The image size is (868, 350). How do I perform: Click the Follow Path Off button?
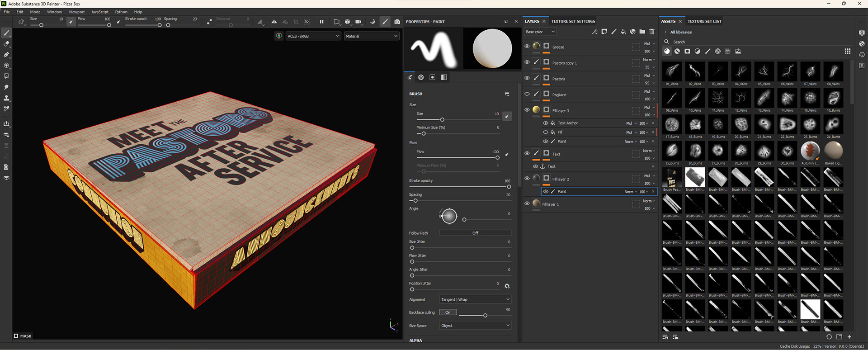coord(475,233)
